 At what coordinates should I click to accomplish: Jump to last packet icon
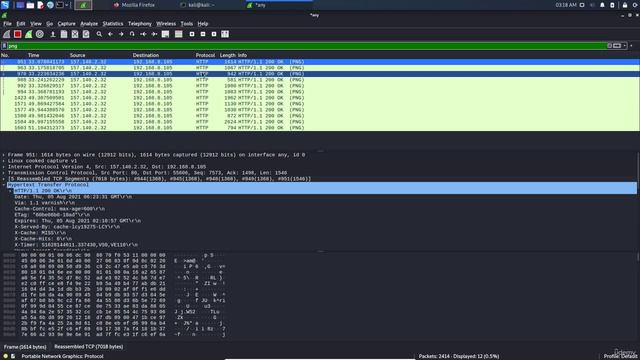point(154,34)
